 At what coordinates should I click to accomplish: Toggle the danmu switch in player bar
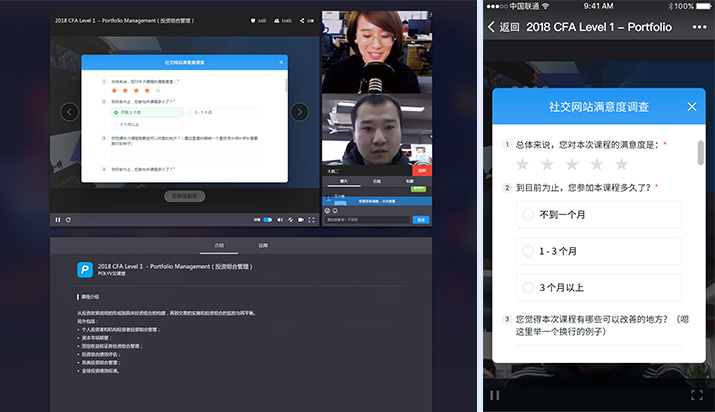[267, 219]
